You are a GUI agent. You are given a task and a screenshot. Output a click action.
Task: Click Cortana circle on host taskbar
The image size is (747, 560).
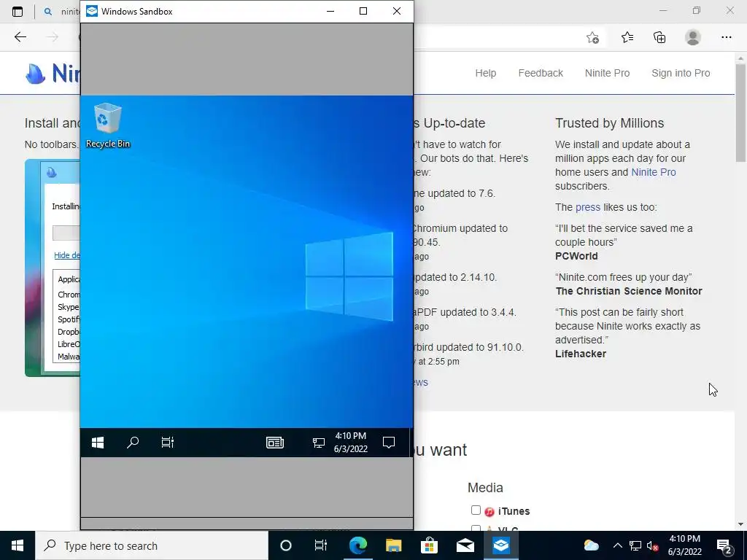(285, 545)
